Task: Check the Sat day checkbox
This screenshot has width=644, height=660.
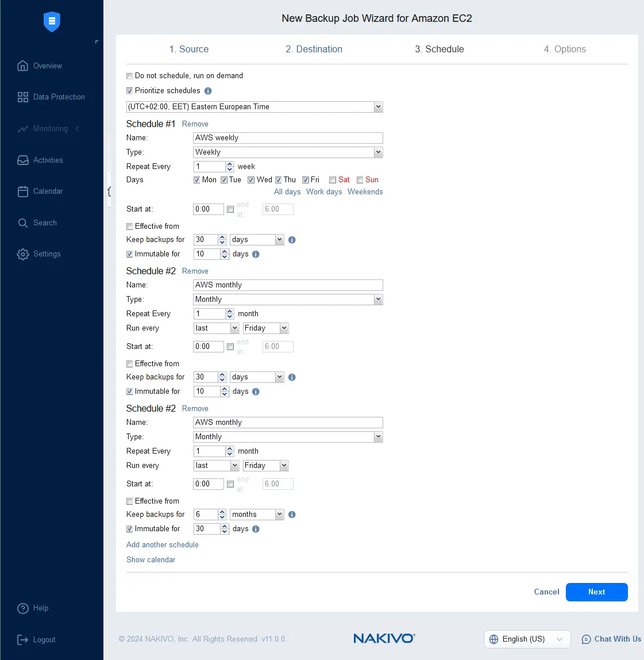Action: point(333,180)
